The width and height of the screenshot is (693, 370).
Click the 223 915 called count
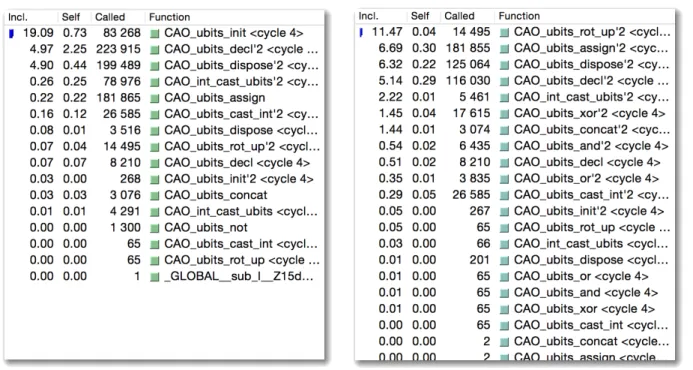tap(118, 50)
